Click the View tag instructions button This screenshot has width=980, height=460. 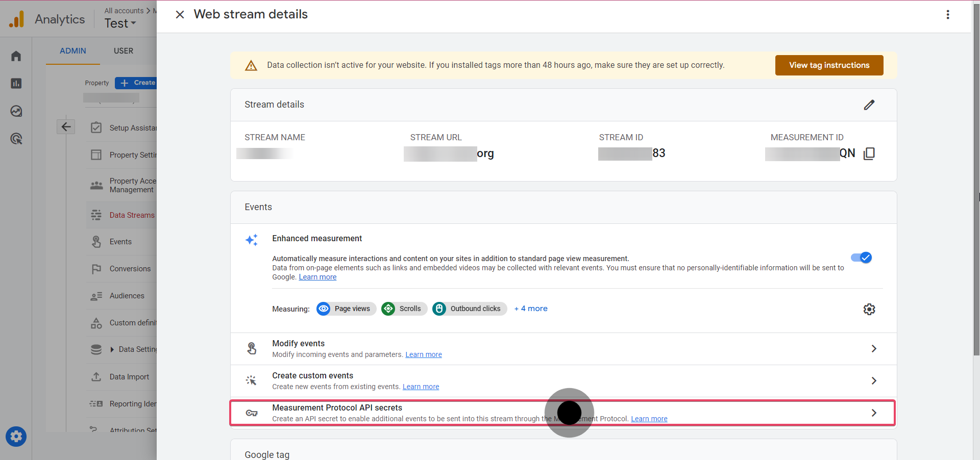829,65
